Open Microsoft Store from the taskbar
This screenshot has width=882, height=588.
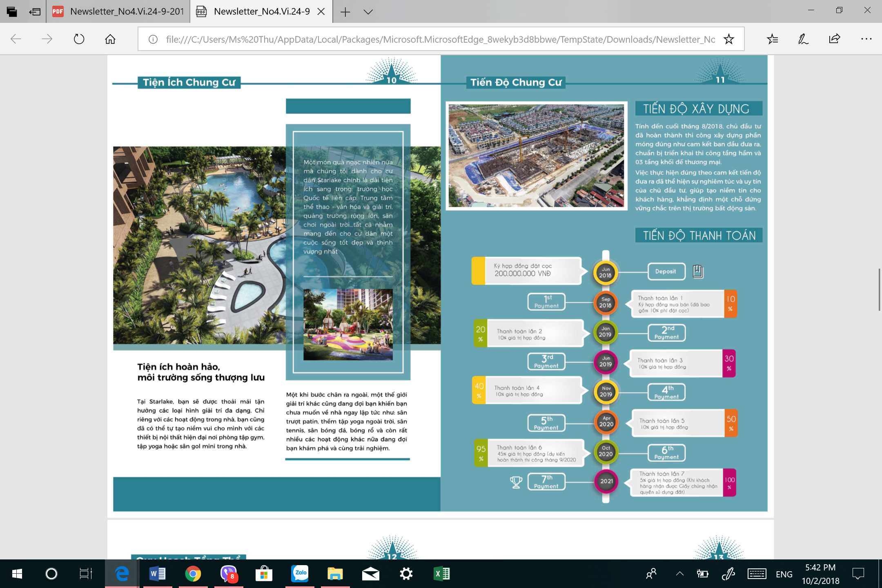[264, 574]
